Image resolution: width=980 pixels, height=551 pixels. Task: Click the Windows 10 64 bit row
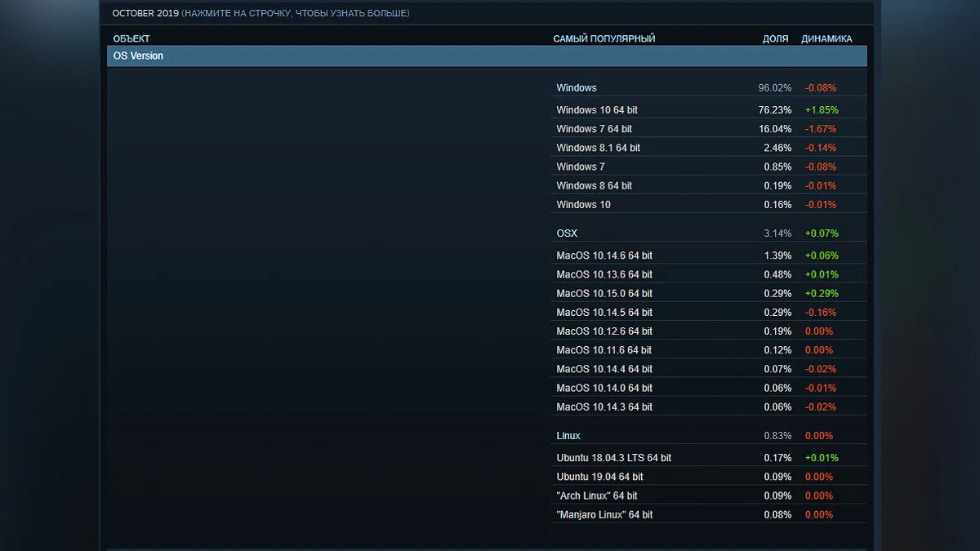(709, 109)
